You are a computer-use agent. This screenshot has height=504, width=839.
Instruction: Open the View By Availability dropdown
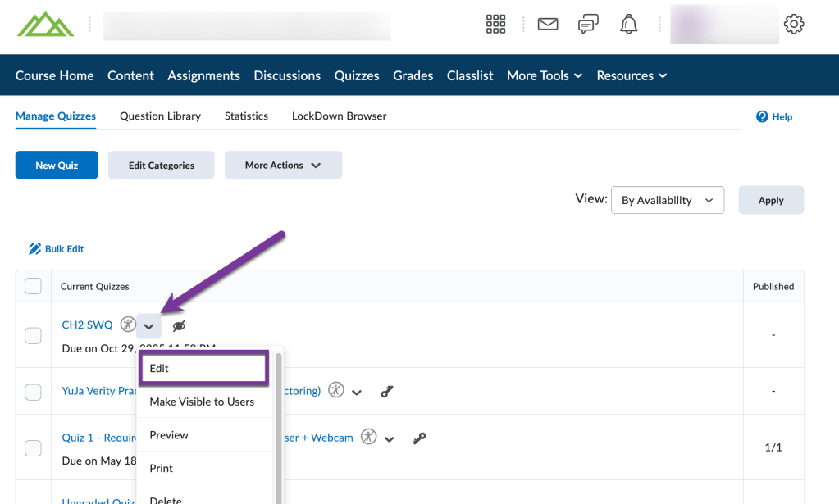click(x=667, y=200)
